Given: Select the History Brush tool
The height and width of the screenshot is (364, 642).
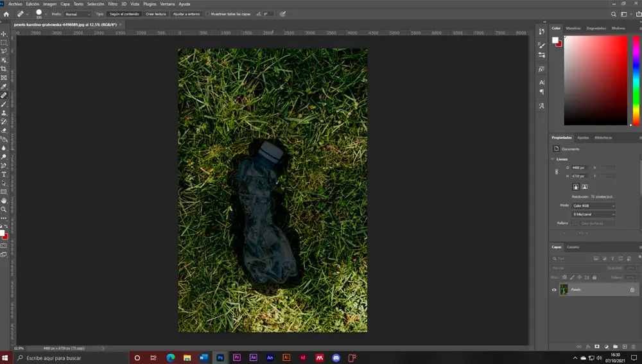Looking at the screenshot, I should click(x=4, y=121).
